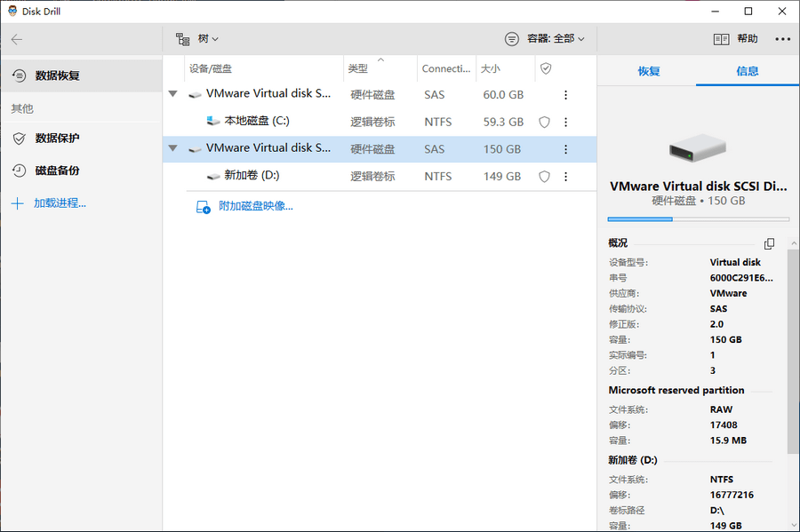
Task: Click the protection shield column header icon
Action: click(x=546, y=68)
